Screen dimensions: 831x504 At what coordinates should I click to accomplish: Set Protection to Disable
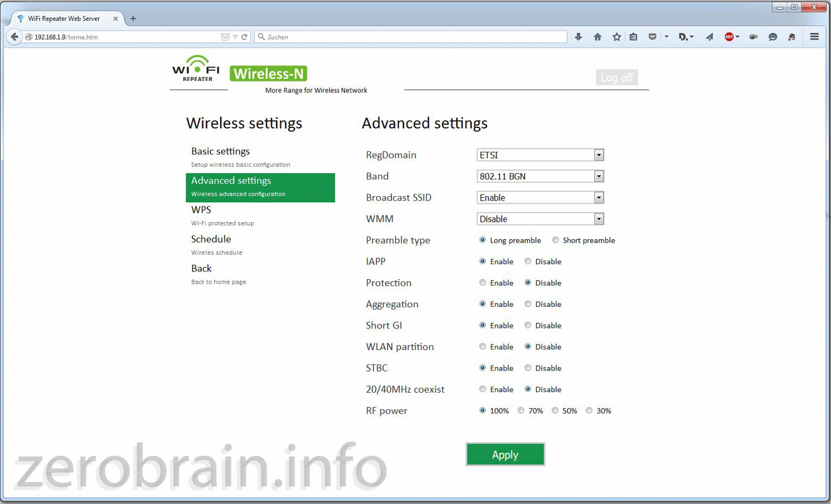point(528,282)
